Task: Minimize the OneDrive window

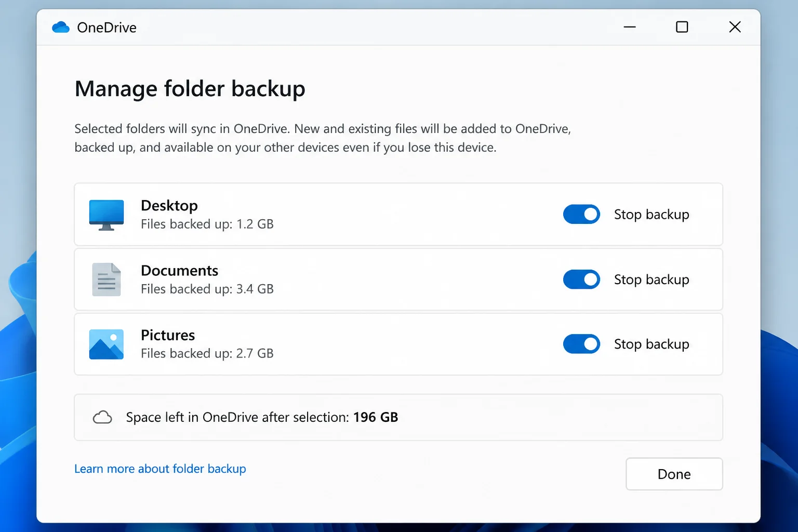Action: pos(630,27)
